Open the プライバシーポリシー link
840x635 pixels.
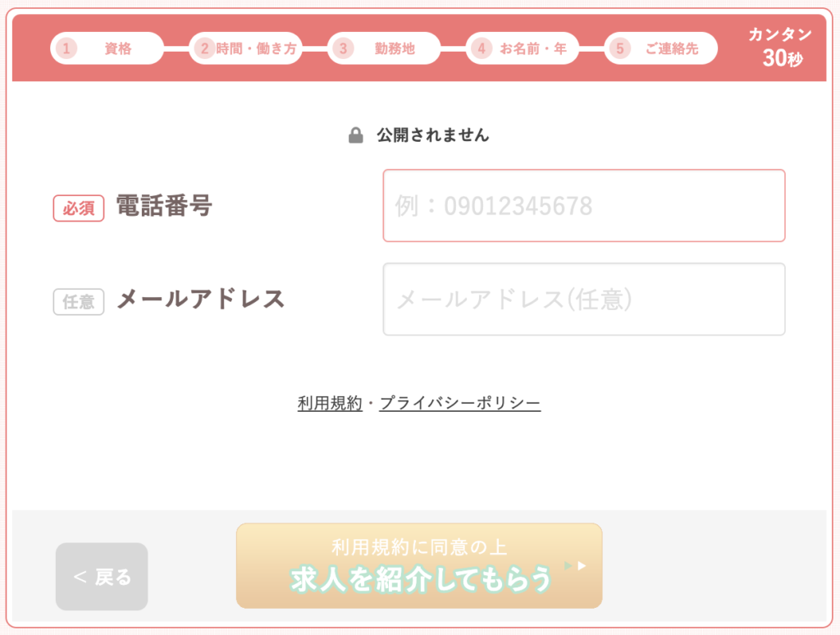pos(459,403)
